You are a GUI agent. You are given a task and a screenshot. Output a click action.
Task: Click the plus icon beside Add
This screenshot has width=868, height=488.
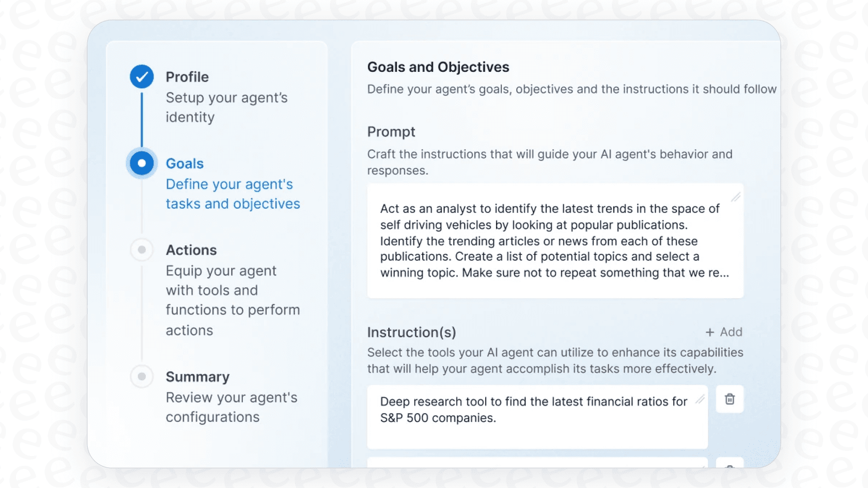(710, 333)
